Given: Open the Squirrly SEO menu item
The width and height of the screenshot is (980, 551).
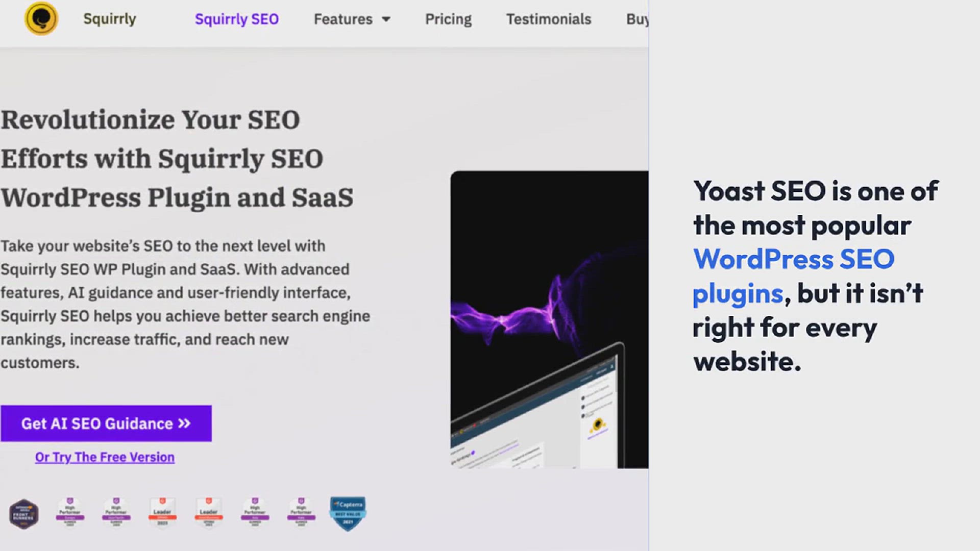Looking at the screenshot, I should coord(237,19).
